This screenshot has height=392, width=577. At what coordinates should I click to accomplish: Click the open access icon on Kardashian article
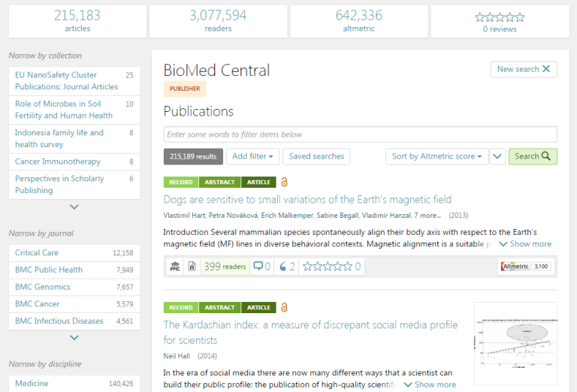(x=284, y=307)
